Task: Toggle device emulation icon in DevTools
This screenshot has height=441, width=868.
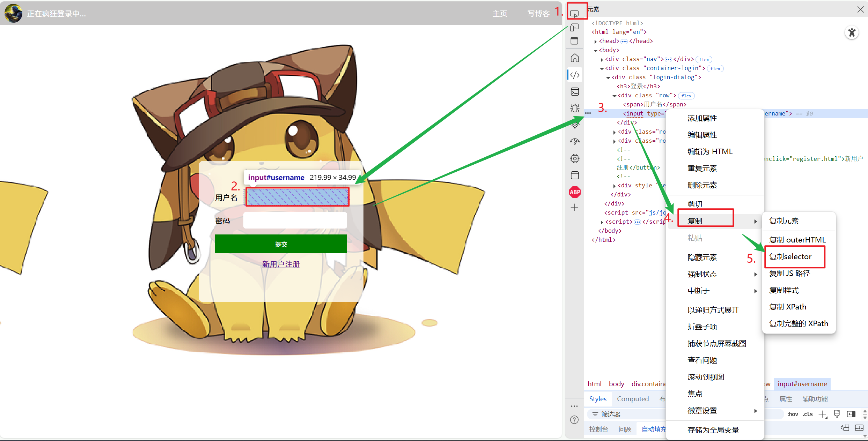Action: (x=574, y=28)
